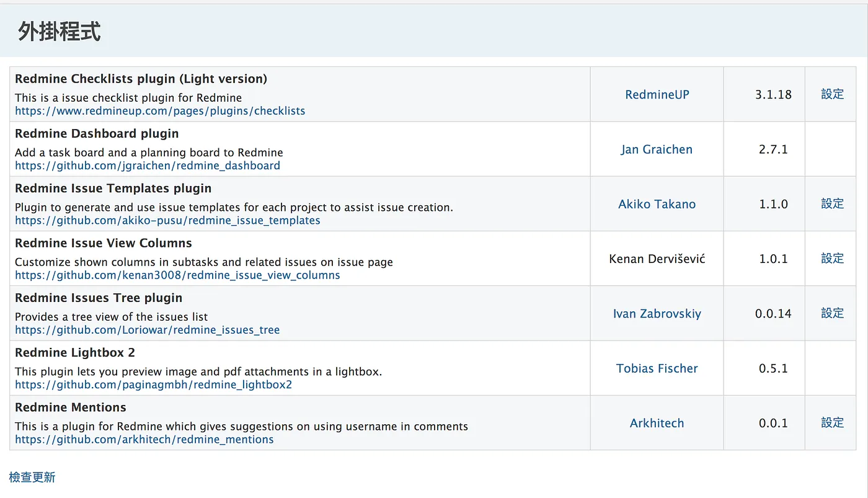Screen dimensions: 868x498
Task: Select the Redmine Lightbox 2 title
Action: click(x=75, y=352)
